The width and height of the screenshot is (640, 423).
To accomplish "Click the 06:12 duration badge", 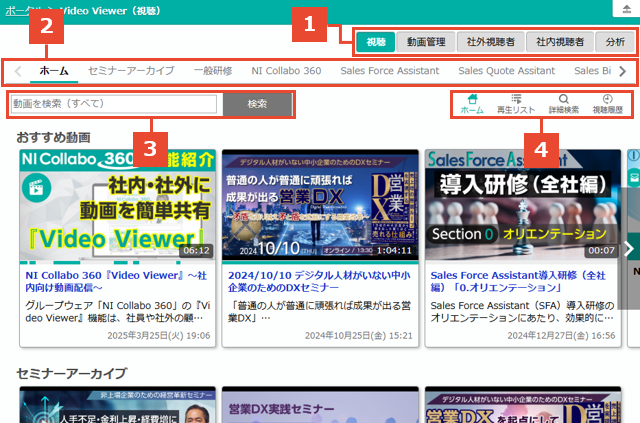I will pyautogui.click(x=196, y=250).
